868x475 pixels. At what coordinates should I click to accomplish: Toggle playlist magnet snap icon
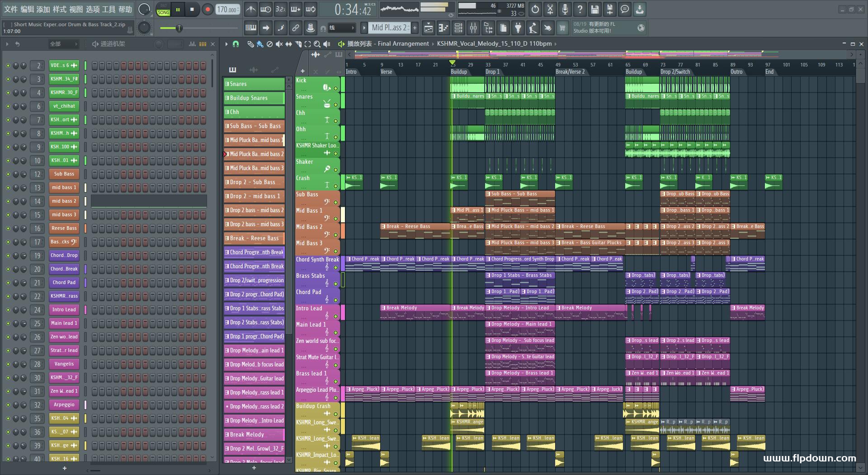(236, 44)
